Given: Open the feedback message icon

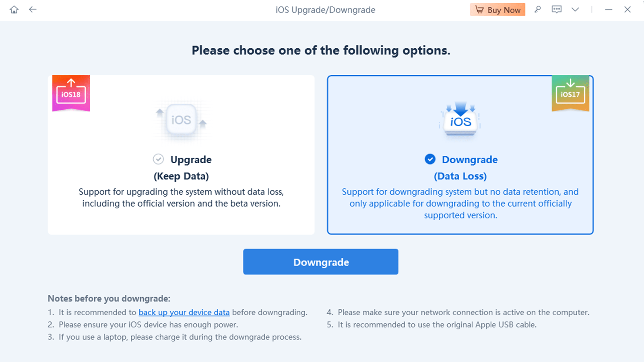Looking at the screenshot, I should click(556, 9).
